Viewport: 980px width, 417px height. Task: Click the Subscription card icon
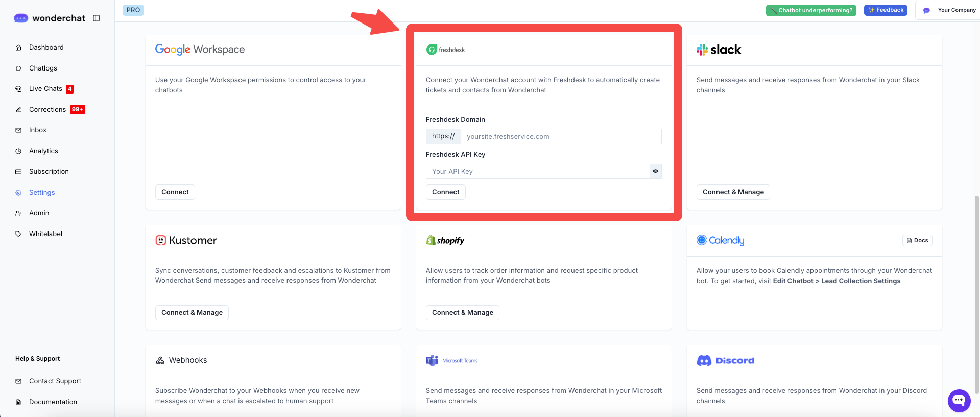coord(18,172)
